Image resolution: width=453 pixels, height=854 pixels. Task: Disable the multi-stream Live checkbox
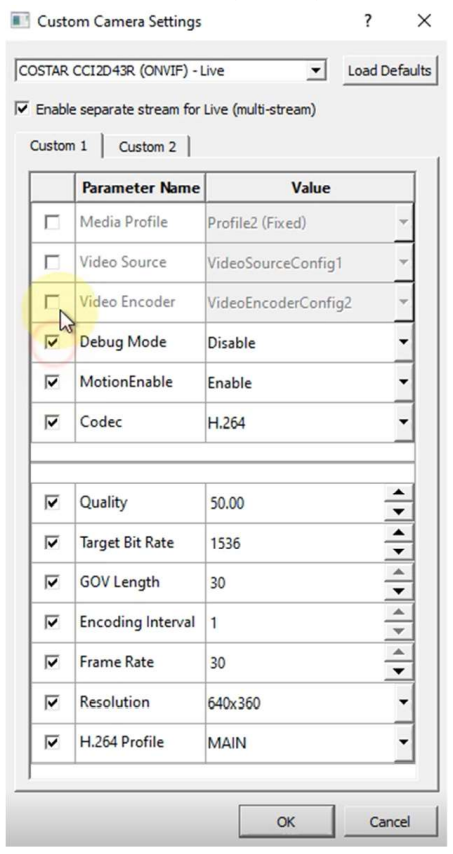pyautogui.click(x=22, y=109)
